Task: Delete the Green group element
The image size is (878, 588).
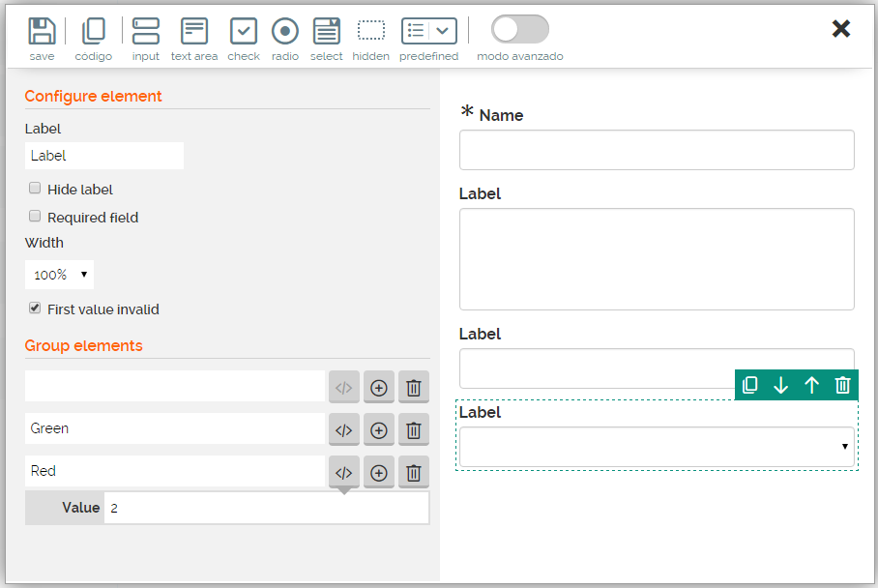Action: coord(413,430)
